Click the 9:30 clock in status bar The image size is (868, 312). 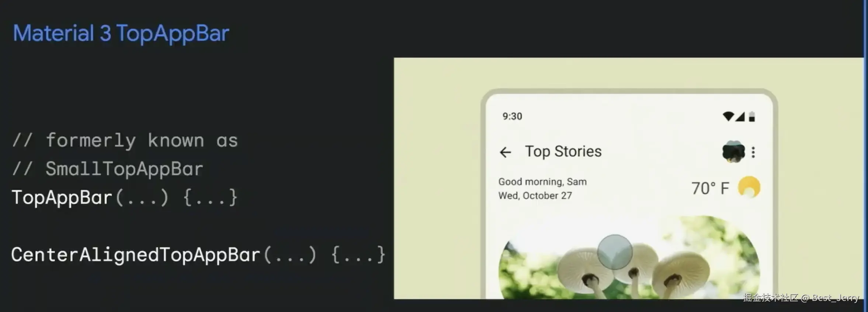click(x=512, y=116)
